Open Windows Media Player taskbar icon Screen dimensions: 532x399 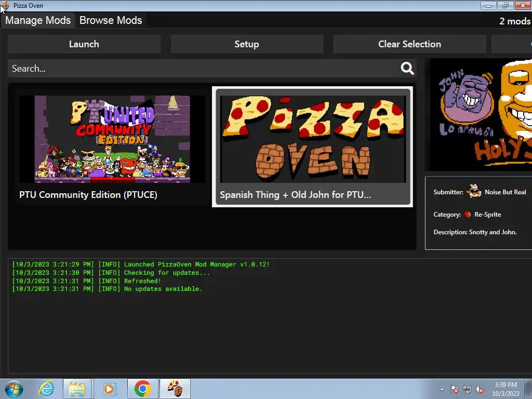[x=109, y=389]
